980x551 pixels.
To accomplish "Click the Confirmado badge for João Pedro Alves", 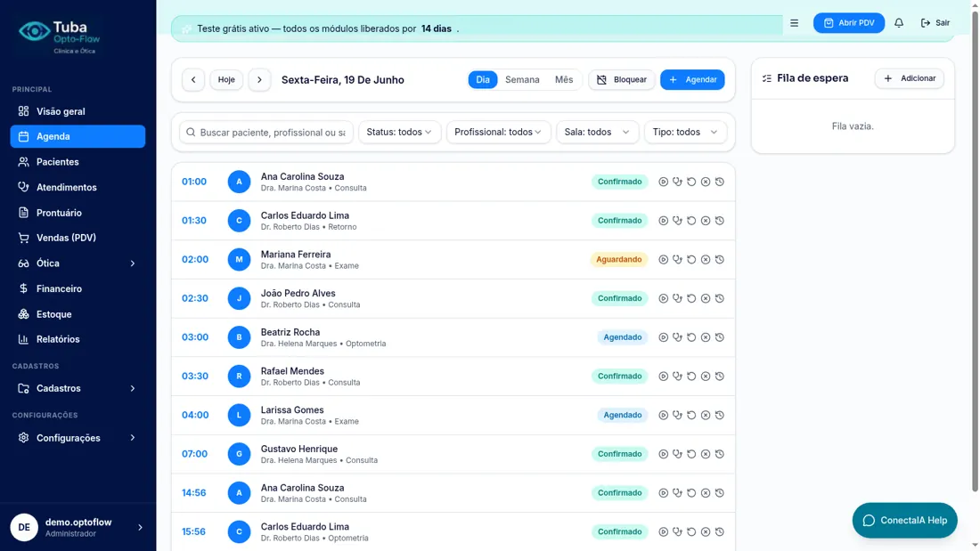I will [x=619, y=298].
